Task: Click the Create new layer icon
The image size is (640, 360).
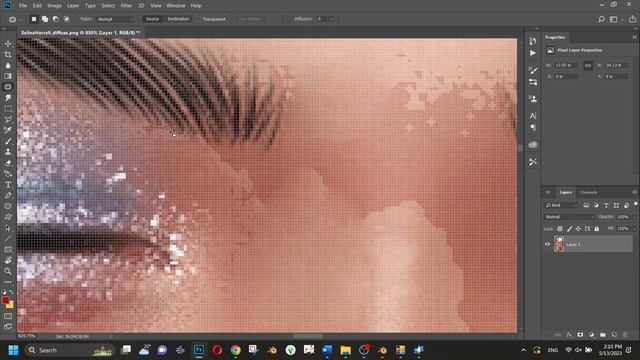Action: click(x=614, y=335)
